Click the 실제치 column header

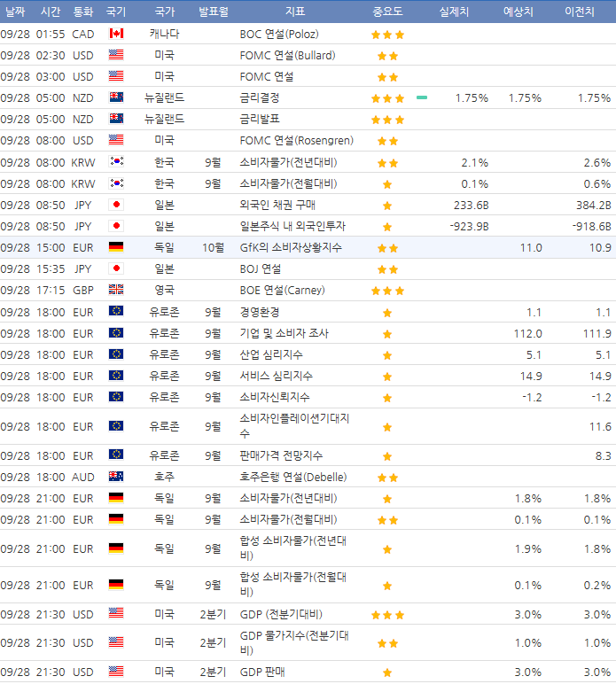tap(454, 12)
